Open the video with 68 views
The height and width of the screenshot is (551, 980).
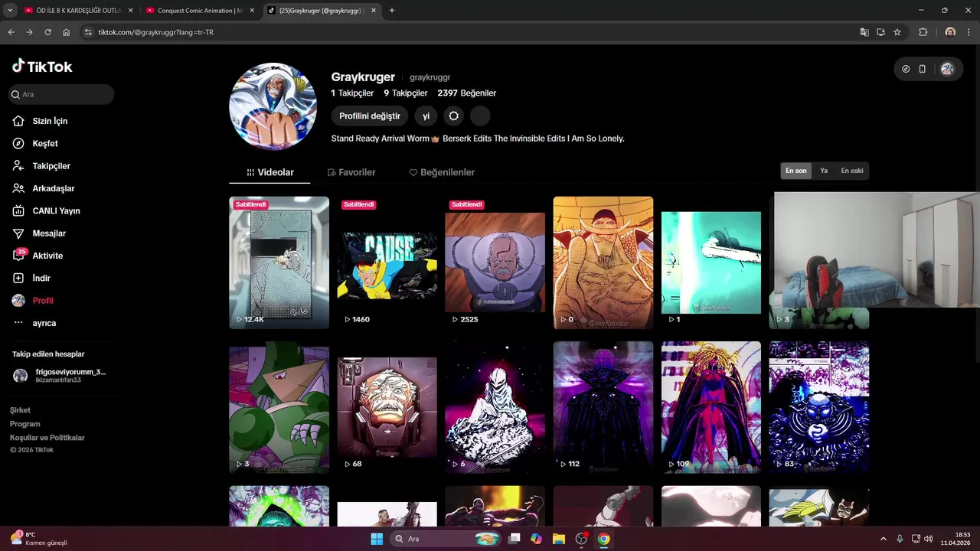pyautogui.click(x=387, y=407)
